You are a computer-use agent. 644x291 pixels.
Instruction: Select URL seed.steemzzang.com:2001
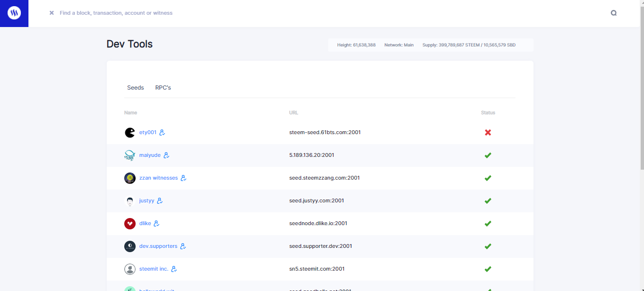[x=324, y=178]
